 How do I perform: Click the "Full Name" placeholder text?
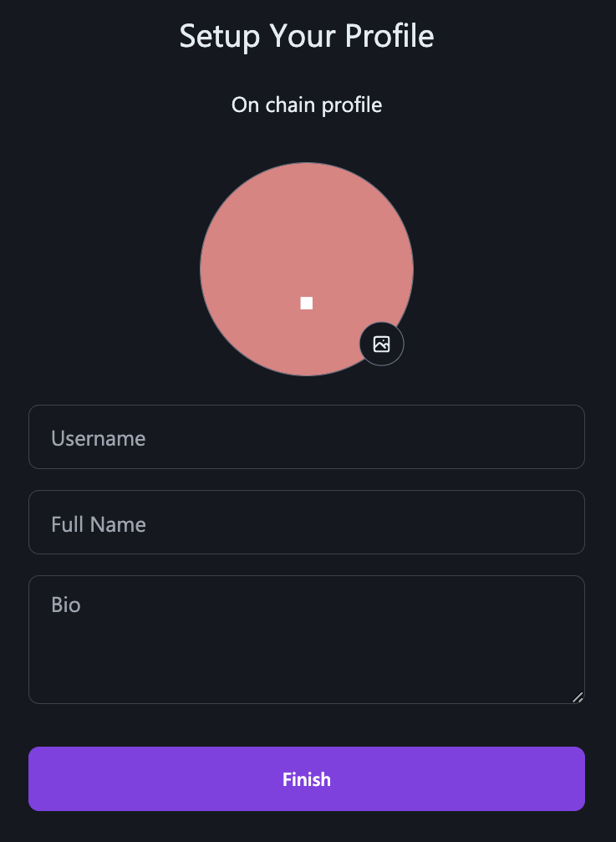pos(98,524)
